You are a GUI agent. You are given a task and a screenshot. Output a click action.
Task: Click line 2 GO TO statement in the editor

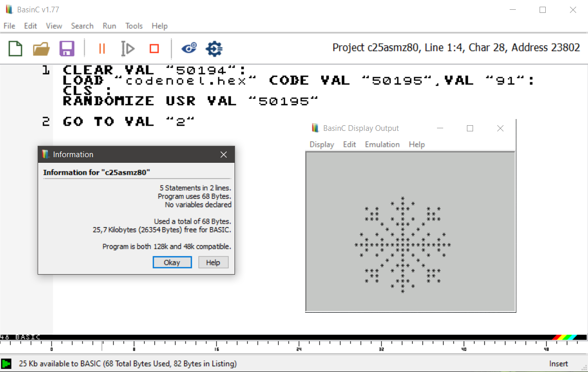pos(129,122)
